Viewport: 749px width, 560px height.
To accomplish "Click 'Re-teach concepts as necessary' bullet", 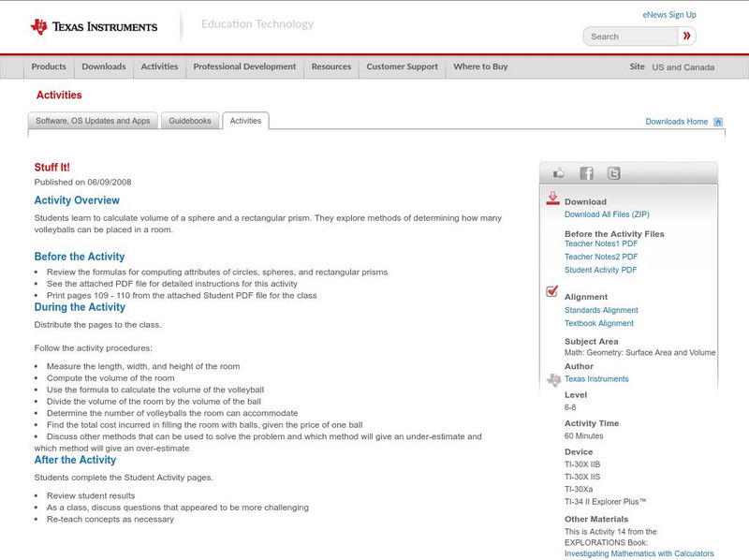I will 110,520.
